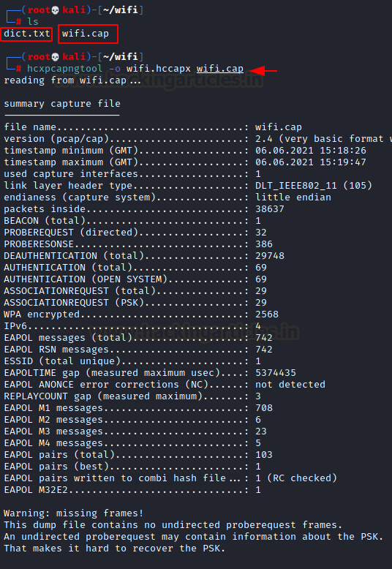Click the Warning: missing frames! line
The image size is (392, 569).
point(74,513)
